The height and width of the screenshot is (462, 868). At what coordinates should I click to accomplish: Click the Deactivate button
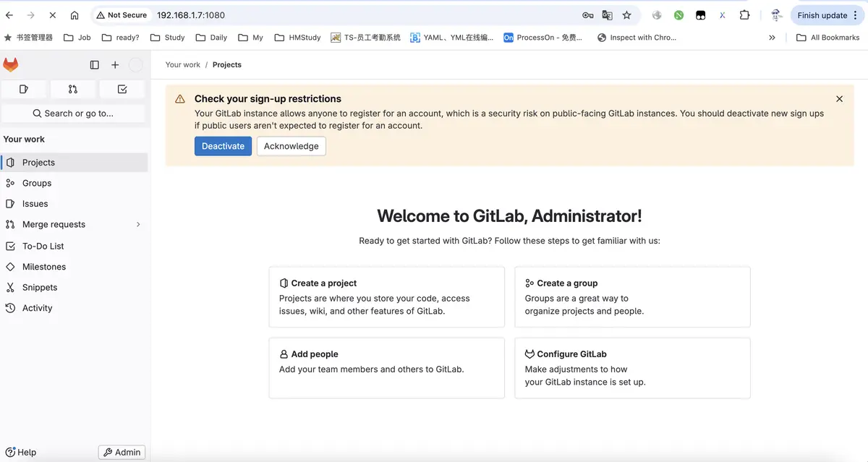[223, 146]
